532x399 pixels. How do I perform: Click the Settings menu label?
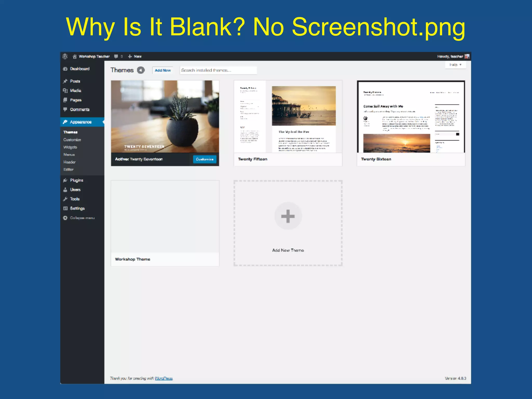77,208
